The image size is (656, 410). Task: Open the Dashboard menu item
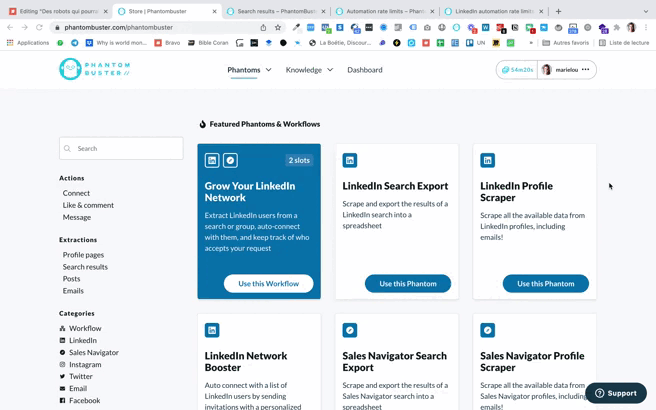[x=365, y=70]
